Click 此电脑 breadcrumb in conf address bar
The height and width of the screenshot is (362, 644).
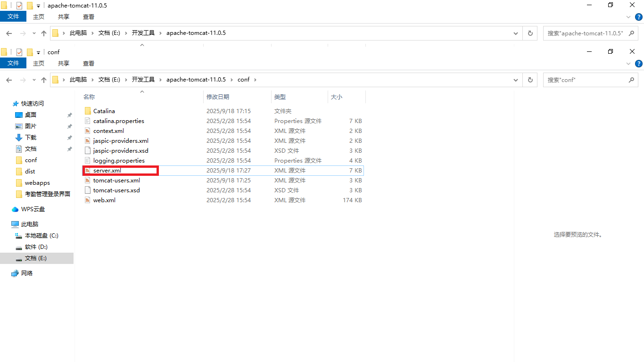pyautogui.click(x=78, y=80)
